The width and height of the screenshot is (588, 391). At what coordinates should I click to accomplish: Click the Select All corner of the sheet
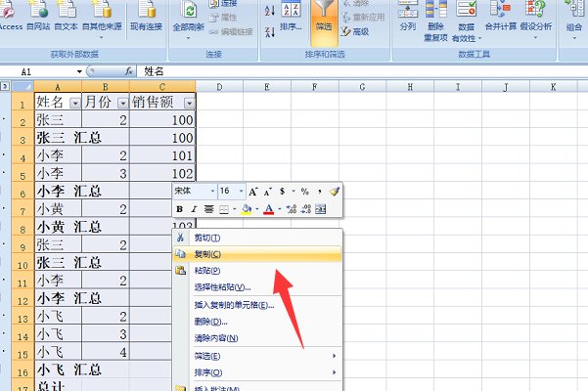click(23, 87)
